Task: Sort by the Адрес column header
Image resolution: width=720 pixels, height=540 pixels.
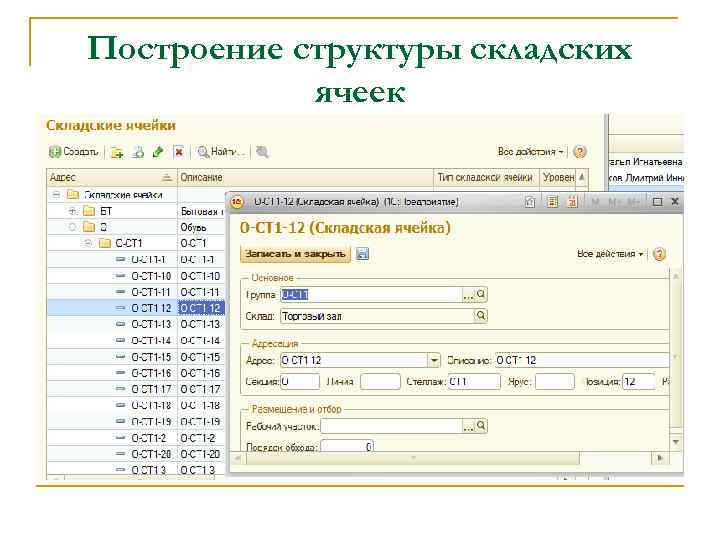Action: [112, 177]
